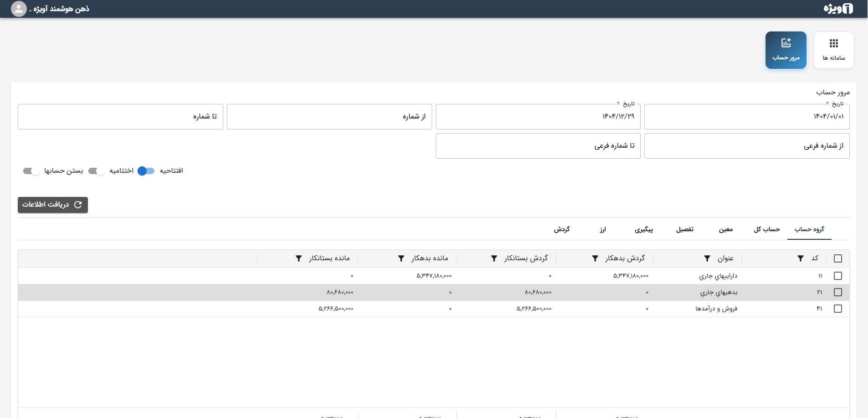Click the ۵,۲۶۶,۵۰۰,۰۰۰ مانده بستانکار cell

[336, 309]
